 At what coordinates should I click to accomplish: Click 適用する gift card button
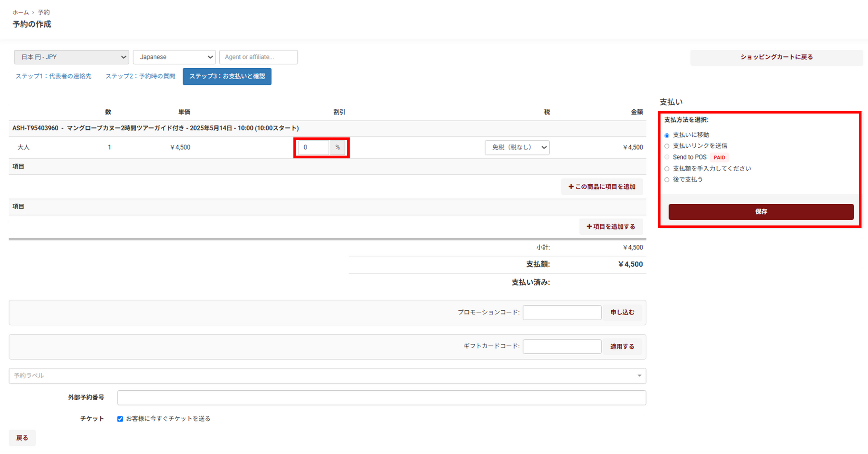pyautogui.click(x=622, y=346)
